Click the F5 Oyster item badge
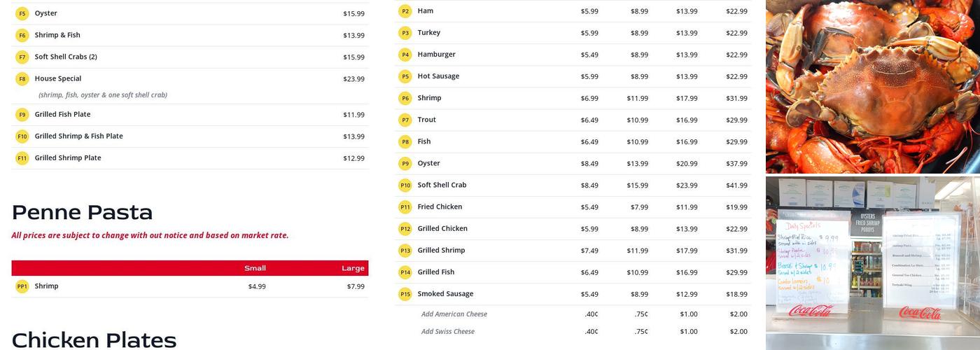The height and width of the screenshot is (350, 980). (22, 13)
